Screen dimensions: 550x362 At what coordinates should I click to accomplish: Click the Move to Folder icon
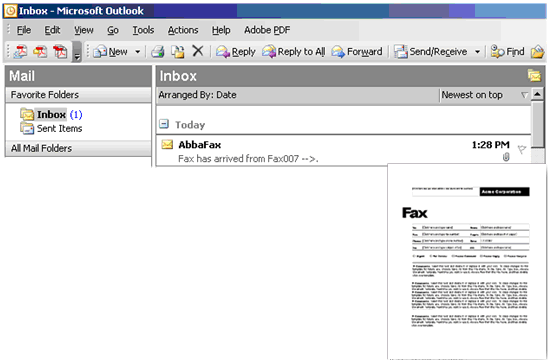point(178,52)
